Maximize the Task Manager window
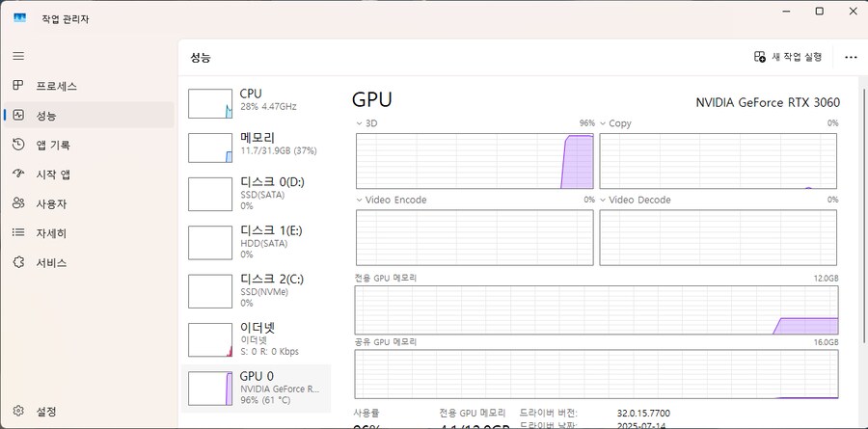The image size is (868, 429). pyautogui.click(x=819, y=11)
